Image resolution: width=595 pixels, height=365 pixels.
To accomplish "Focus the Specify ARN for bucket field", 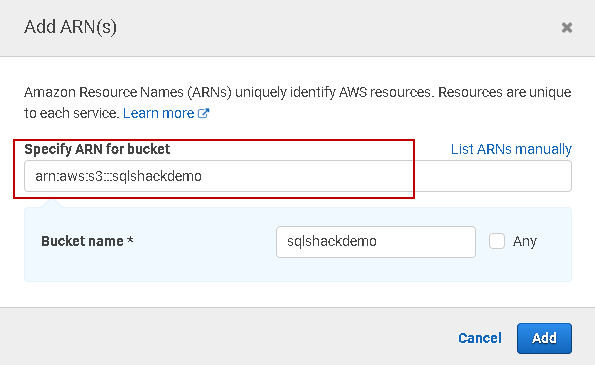I will click(x=298, y=176).
